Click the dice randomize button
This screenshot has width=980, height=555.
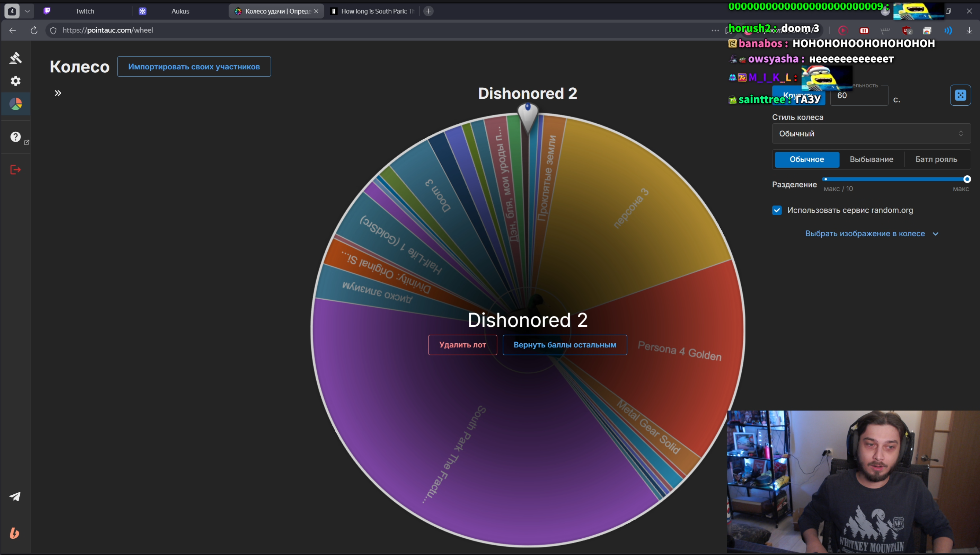(960, 95)
